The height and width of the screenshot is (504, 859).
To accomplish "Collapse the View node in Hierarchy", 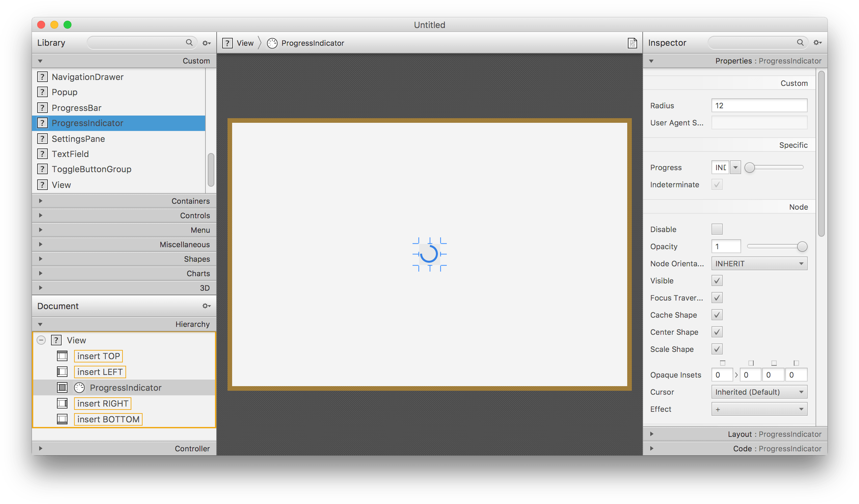I will tap(41, 340).
